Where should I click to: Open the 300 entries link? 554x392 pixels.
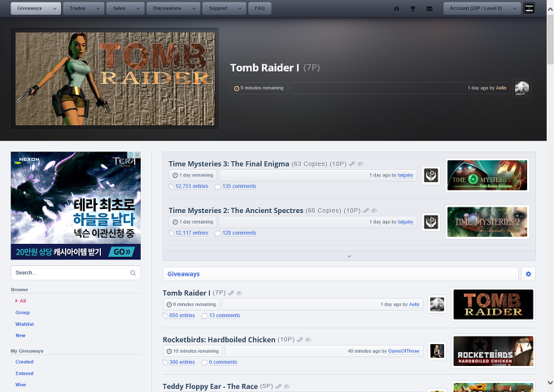pos(182,363)
